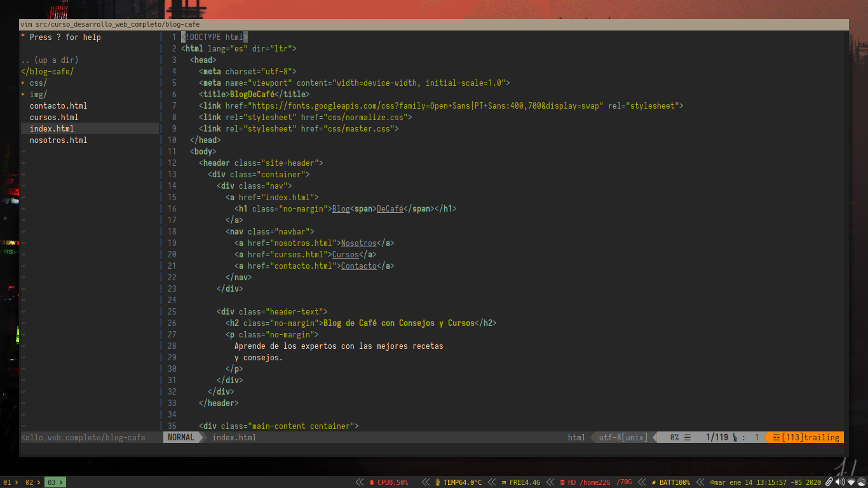Click the Google Fonts URL in line 7
The image size is (868, 488).
pyautogui.click(x=424, y=105)
